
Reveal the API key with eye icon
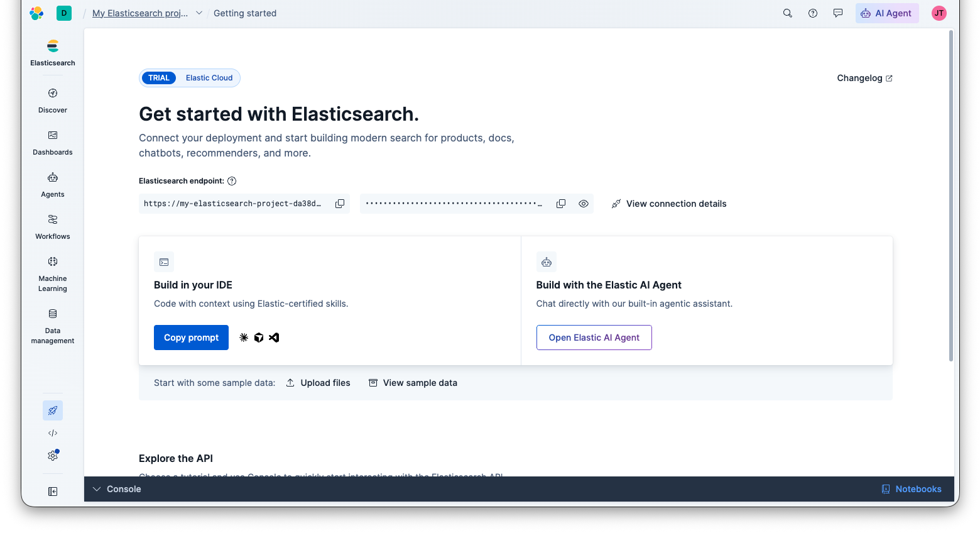tap(584, 204)
